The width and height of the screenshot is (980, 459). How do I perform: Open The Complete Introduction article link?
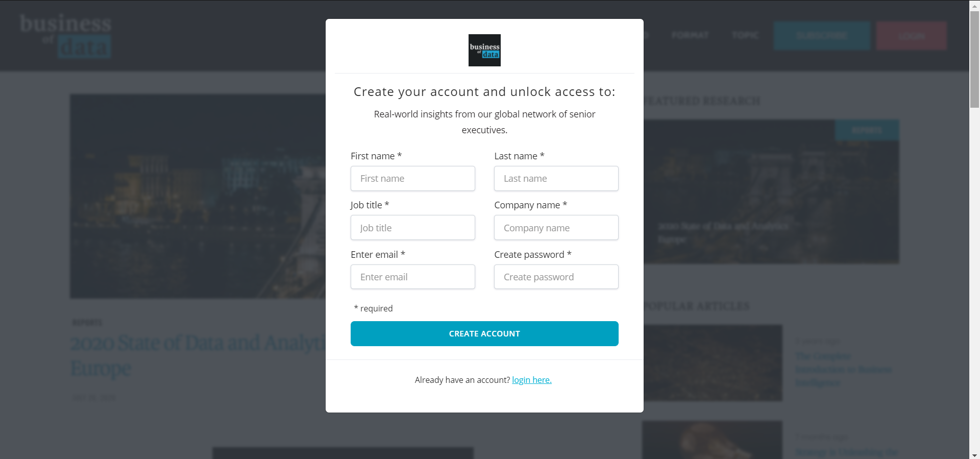pos(844,369)
